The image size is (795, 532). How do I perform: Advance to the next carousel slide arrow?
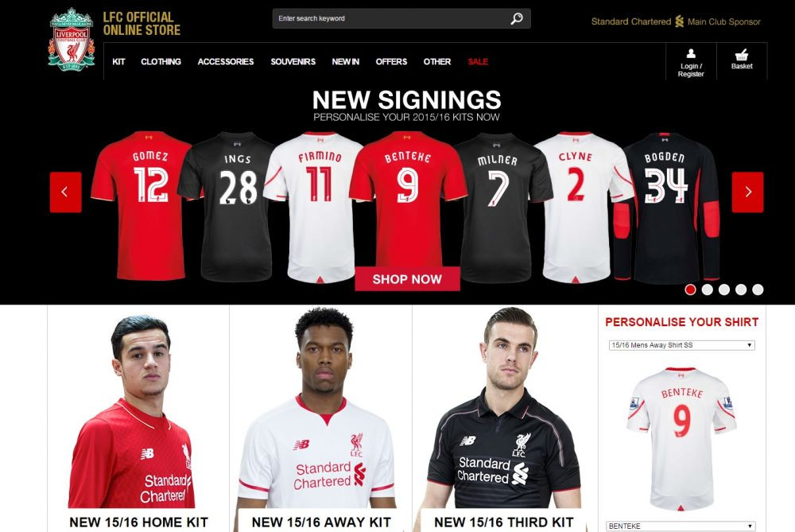tap(747, 192)
